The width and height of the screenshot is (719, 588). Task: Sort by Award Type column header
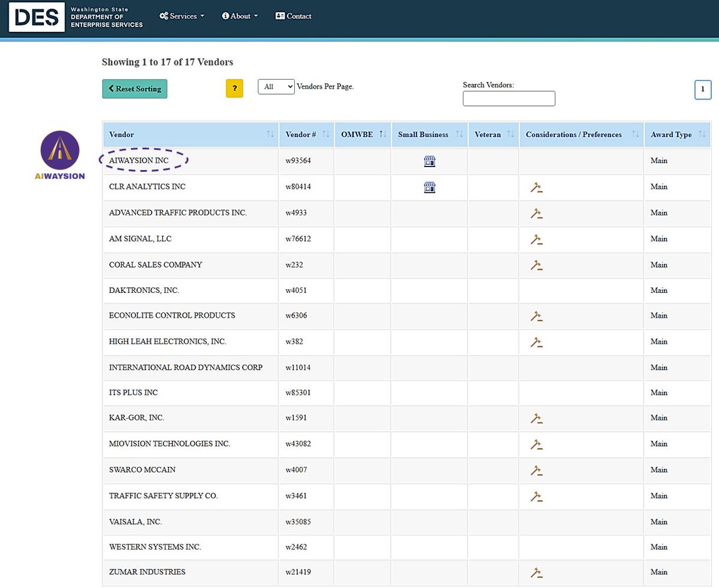tap(678, 135)
